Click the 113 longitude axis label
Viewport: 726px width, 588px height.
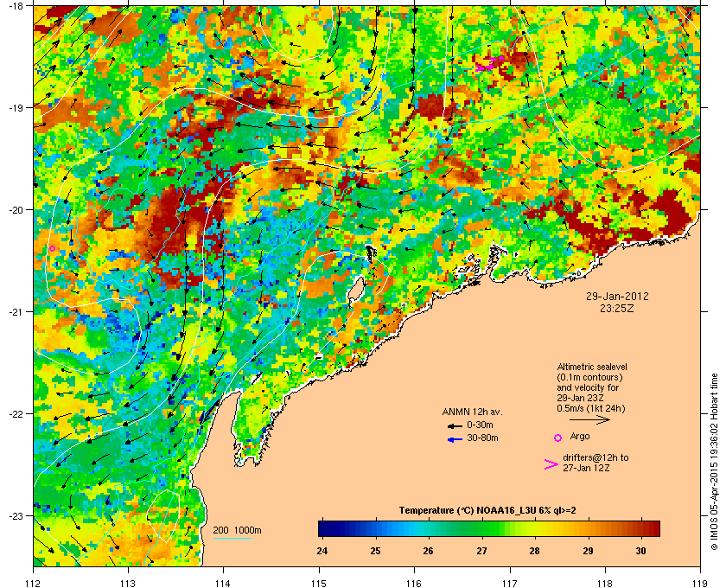pos(128,583)
